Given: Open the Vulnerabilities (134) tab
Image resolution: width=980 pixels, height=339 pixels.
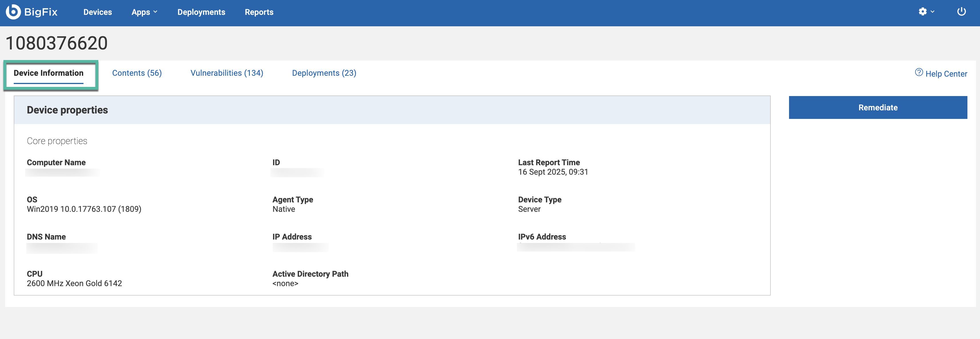Looking at the screenshot, I should click(227, 73).
